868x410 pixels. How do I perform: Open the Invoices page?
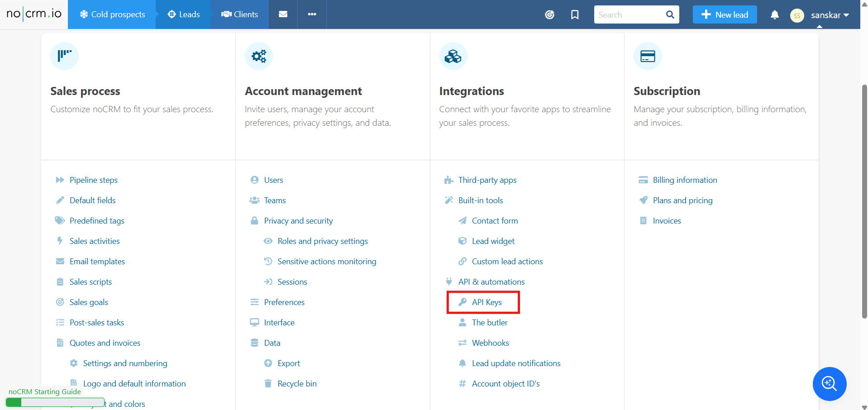click(x=667, y=221)
